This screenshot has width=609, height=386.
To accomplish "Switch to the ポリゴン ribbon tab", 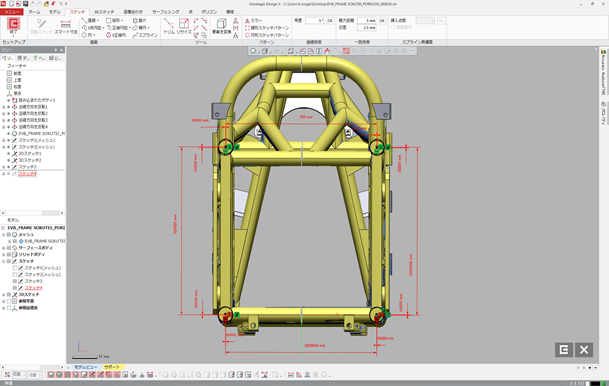I will 209,12.
